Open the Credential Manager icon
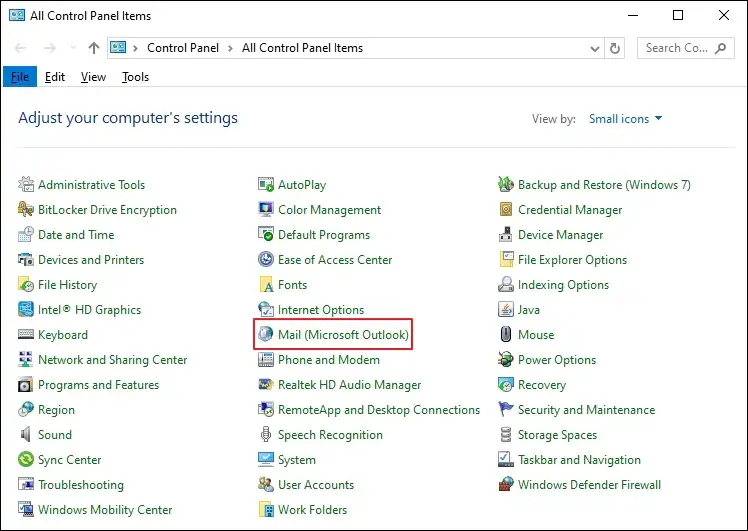 506,209
